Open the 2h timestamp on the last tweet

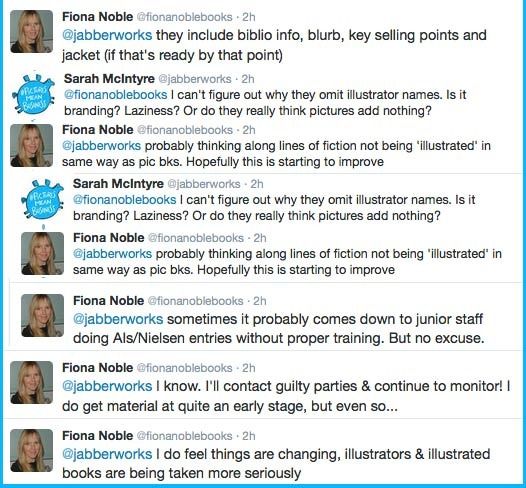click(249, 436)
